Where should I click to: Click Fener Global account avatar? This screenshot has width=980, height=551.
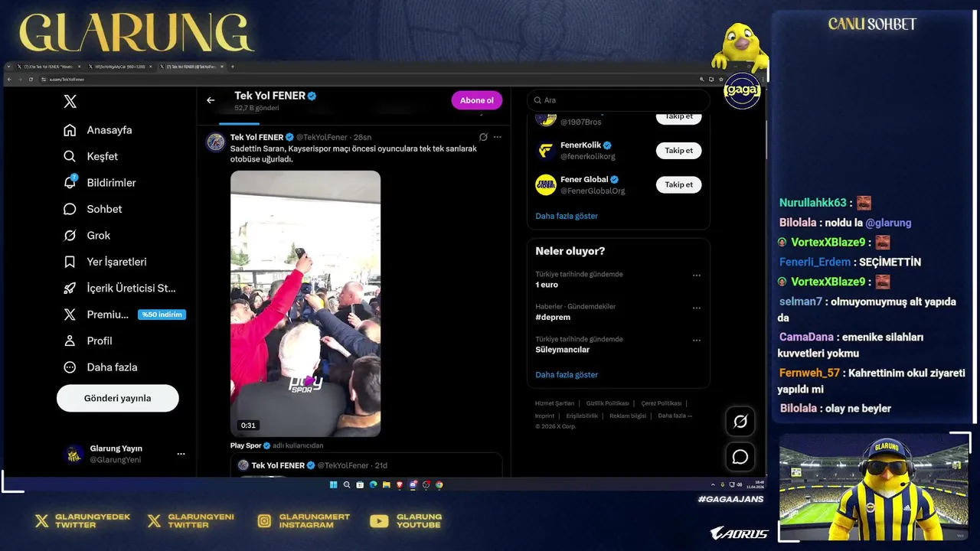546,184
